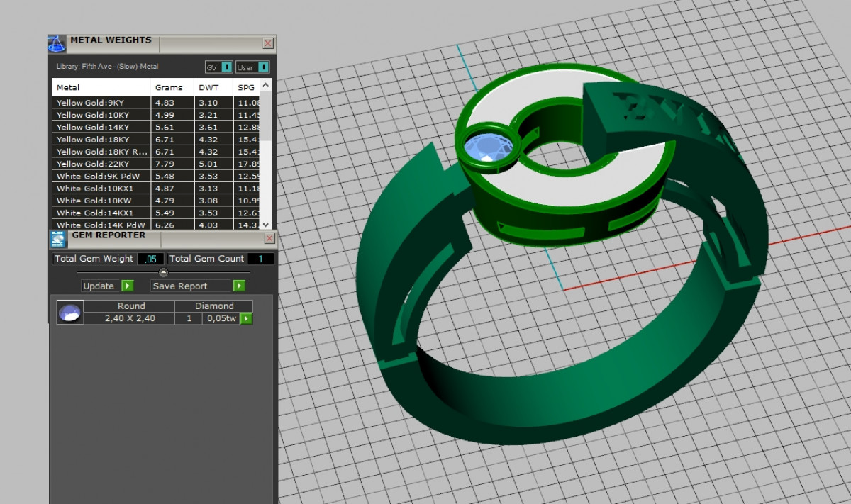Click green arrow beside 0,05tw diamond entry

pyautogui.click(x=246, y=318)
